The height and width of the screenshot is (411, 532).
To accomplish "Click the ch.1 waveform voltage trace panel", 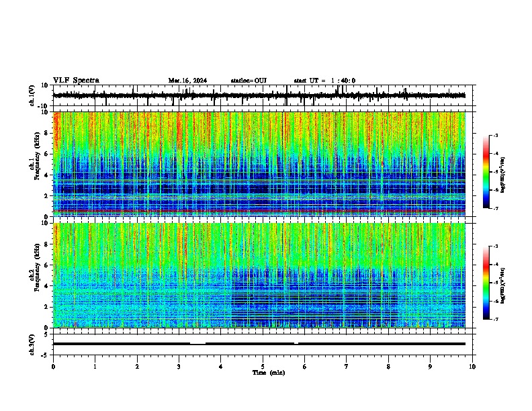I will tap(263, 95).
